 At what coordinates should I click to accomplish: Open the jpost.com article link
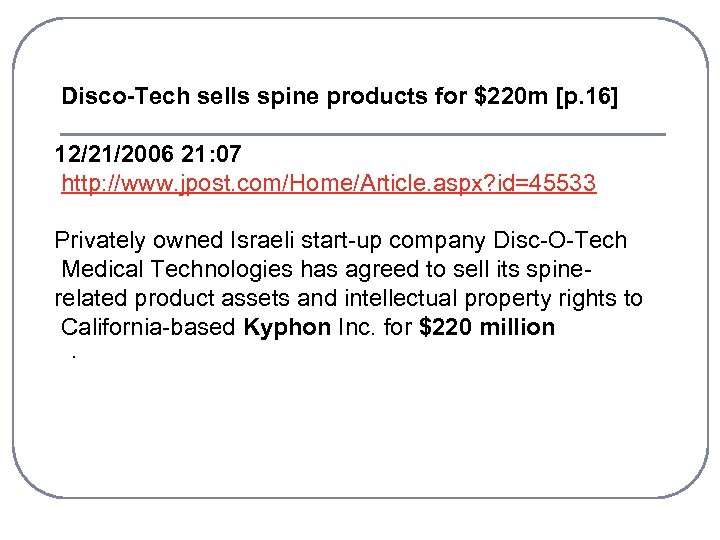[x=329, y=184]
